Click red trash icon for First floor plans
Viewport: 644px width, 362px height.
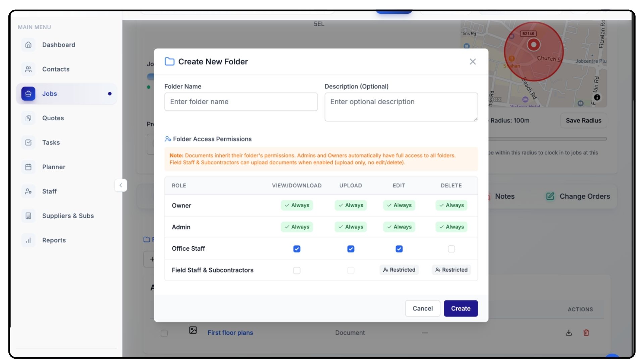point(586,333)
